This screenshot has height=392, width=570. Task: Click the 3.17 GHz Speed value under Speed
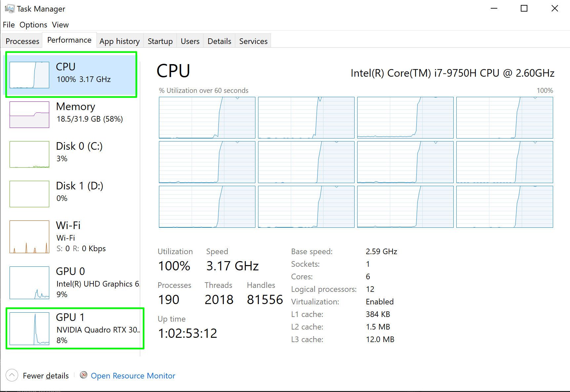232,266
